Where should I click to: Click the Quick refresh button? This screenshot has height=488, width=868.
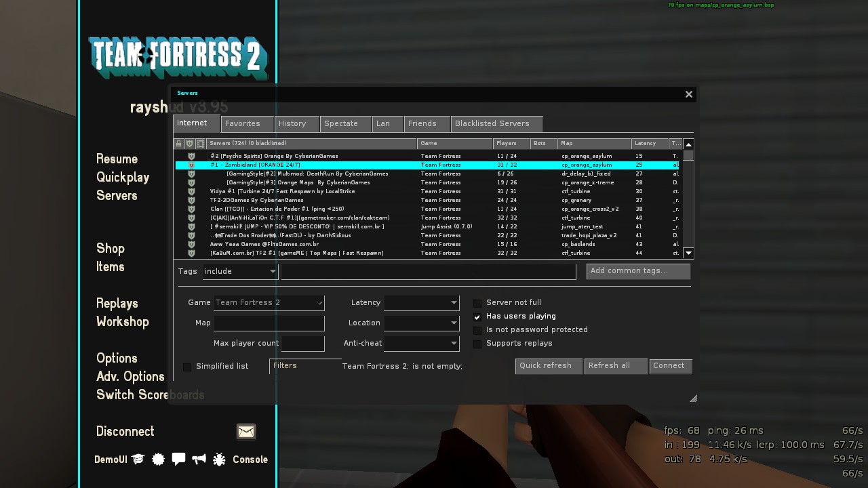pos(549,366)
